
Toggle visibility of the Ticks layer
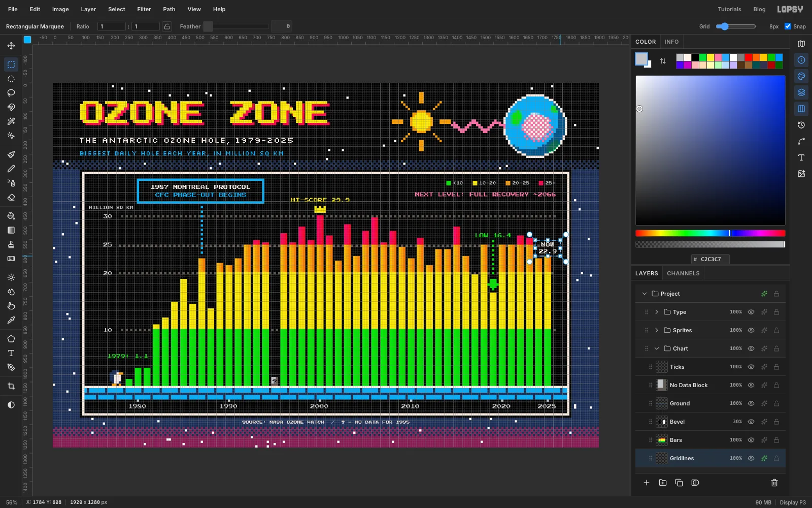751,367
